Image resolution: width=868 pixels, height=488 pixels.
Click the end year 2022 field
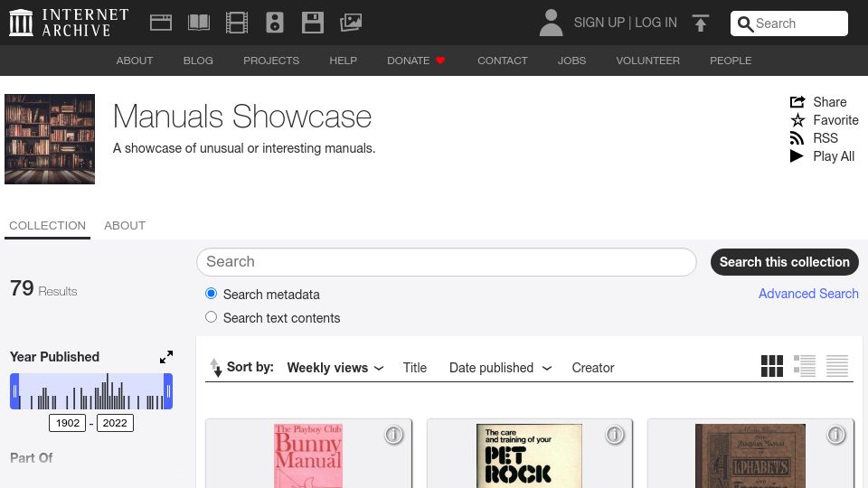(x=115, y=423)
